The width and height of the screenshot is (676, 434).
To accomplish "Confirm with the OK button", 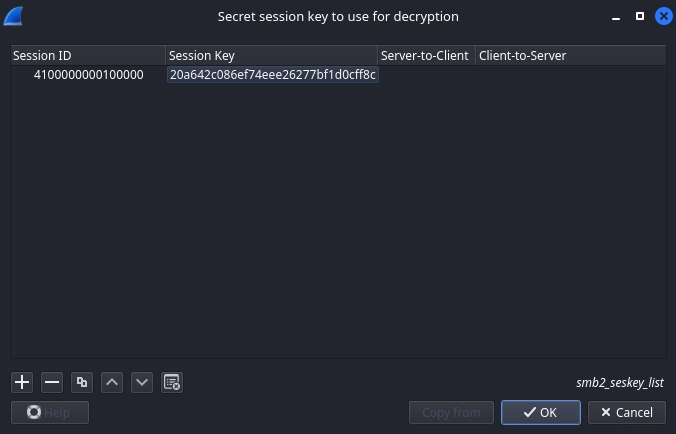I will pos(540,412).
